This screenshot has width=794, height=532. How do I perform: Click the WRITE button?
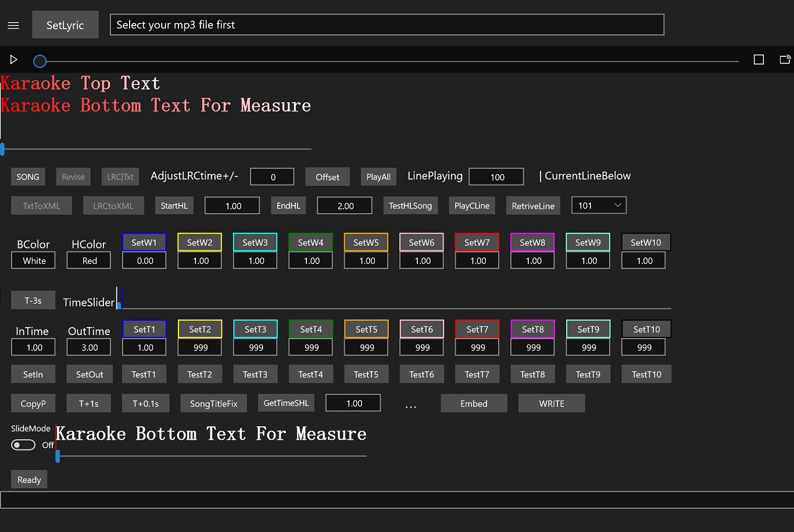click(552, 404)
